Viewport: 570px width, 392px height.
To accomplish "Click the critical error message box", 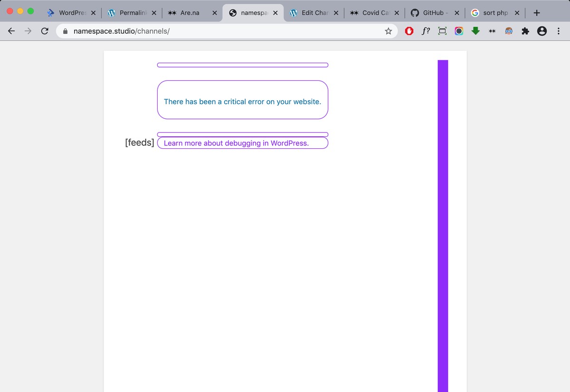I will [x=242, y=100].
